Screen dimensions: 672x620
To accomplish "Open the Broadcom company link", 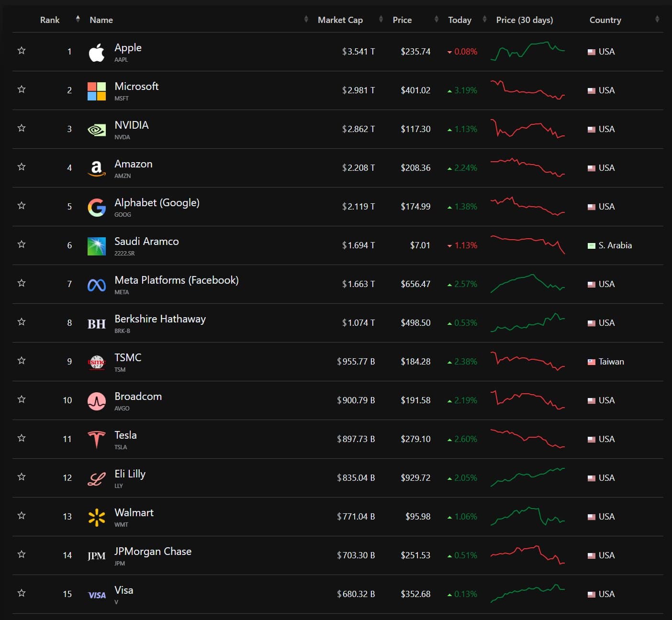I will click(x=138, y=396).
